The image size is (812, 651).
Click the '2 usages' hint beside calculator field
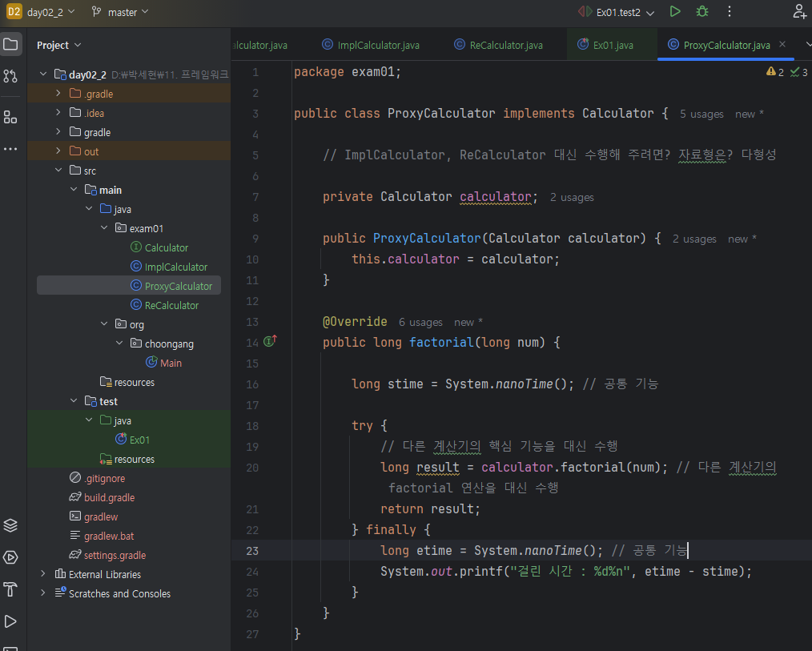click(x=572, y=197)
